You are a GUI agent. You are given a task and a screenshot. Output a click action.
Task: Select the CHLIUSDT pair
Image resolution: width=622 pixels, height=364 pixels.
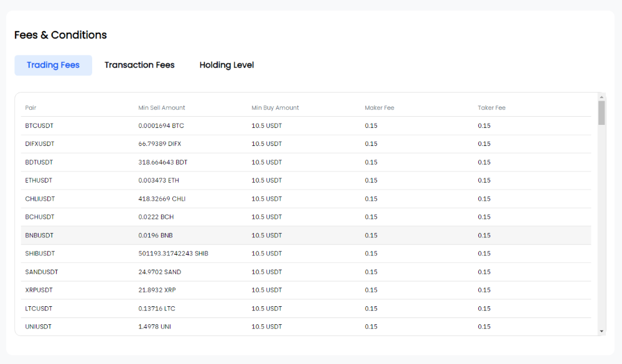40,199
